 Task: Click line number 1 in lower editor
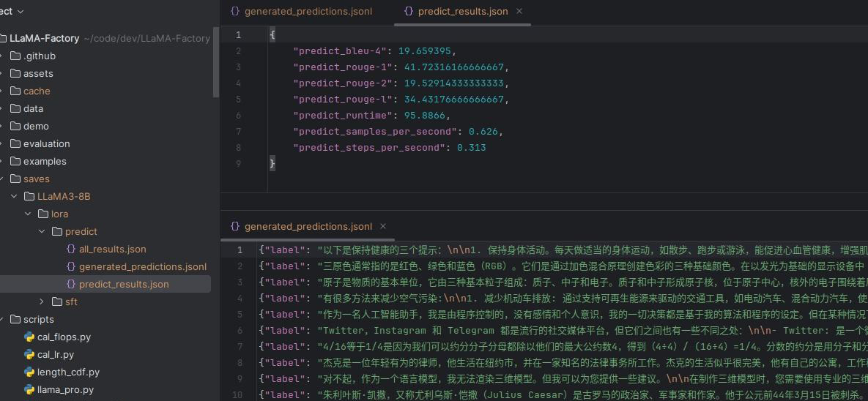tap(239, 250)
